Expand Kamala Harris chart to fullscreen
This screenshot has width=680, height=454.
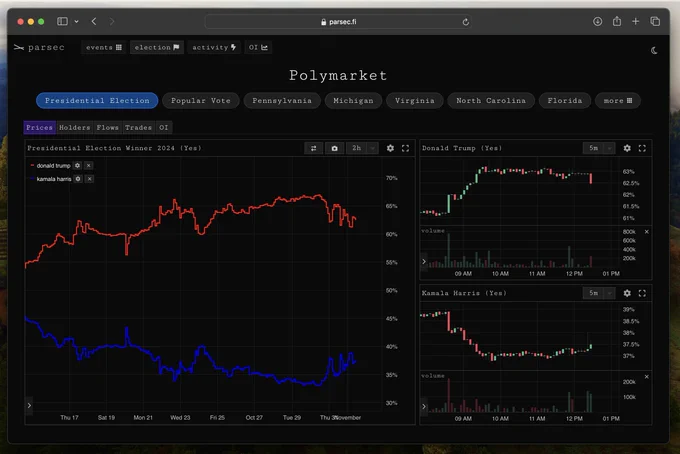(642, 293)
